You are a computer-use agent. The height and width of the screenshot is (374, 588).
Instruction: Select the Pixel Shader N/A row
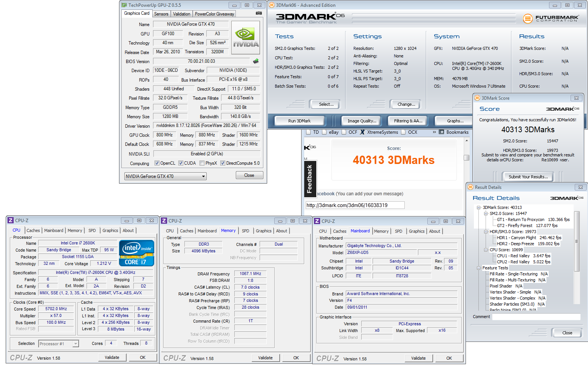[x=506, y=286]
